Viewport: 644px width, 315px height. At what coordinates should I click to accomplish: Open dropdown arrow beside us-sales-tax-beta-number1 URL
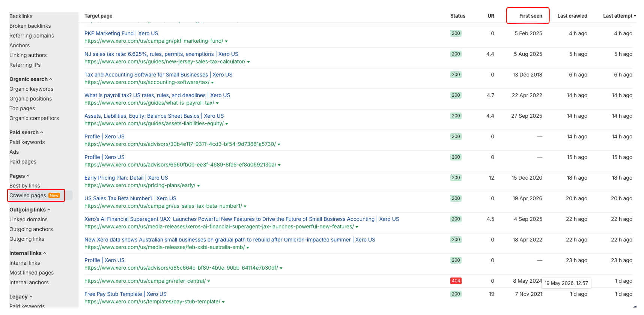click(245, 206)
